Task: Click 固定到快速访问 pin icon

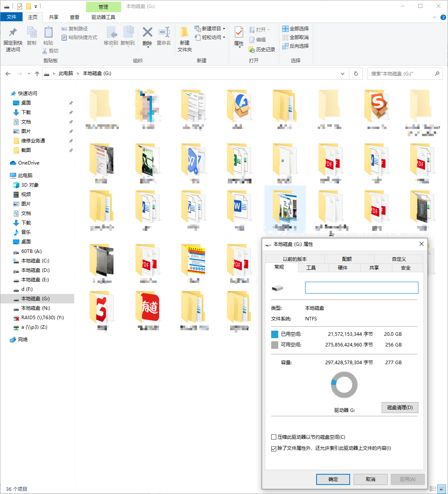Action: [x=13, y=33]
